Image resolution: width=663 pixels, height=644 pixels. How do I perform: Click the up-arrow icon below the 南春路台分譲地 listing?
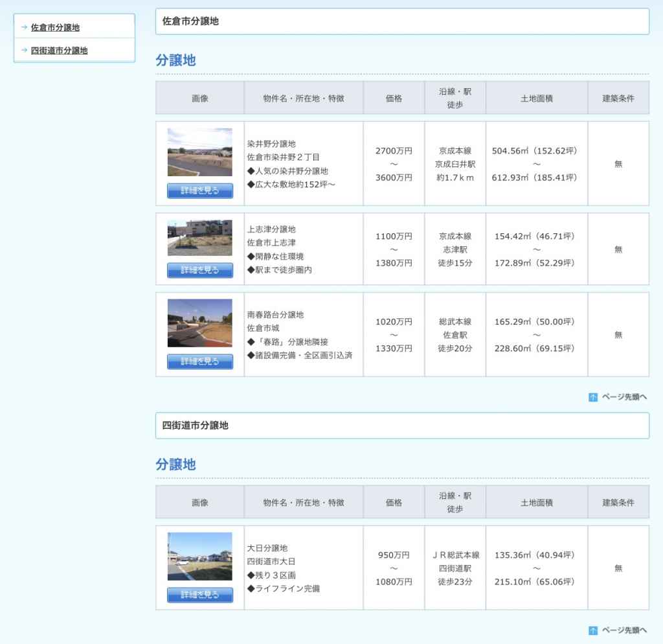coord(593,397)
